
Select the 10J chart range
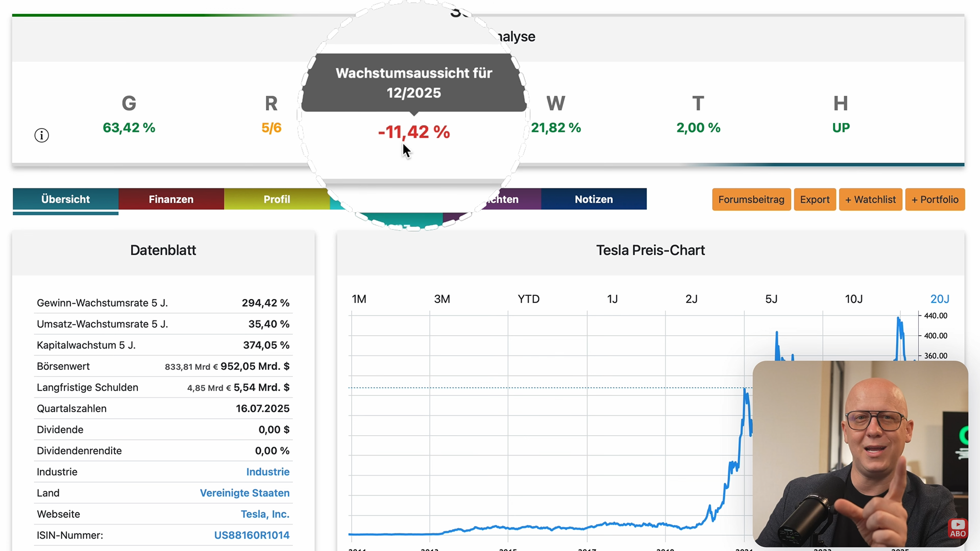(x=853, y=299)
